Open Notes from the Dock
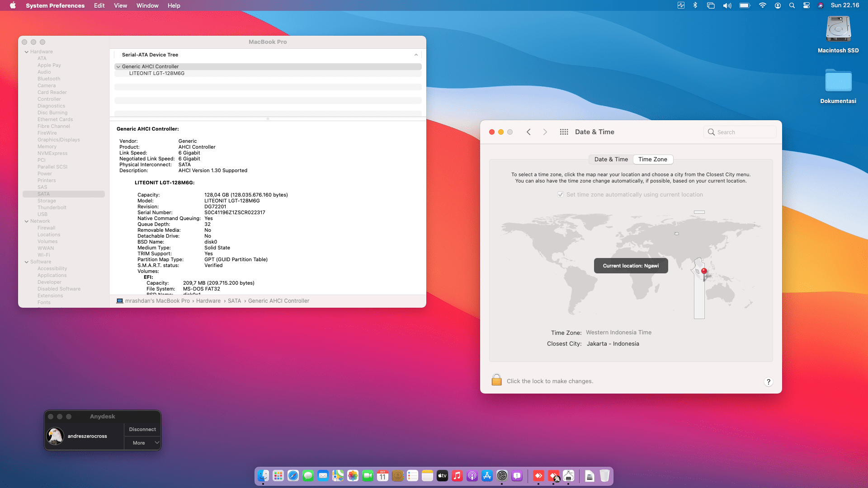 point(427,476)
